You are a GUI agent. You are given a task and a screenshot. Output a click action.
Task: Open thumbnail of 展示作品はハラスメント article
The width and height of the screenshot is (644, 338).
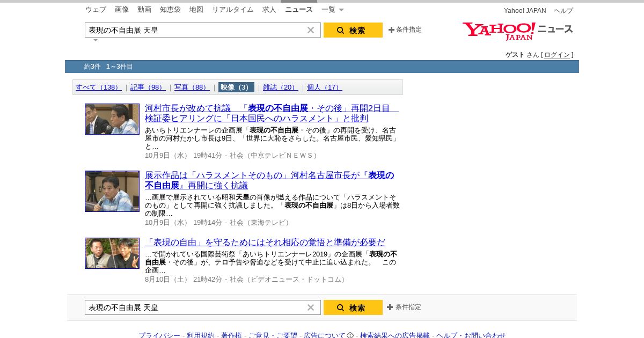coord(112,191)
